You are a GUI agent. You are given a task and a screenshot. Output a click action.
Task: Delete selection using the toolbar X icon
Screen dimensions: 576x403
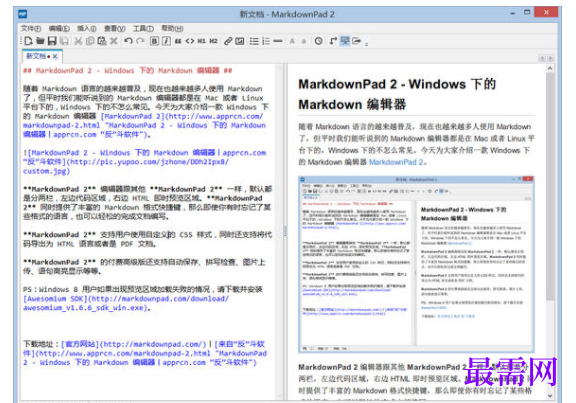[114, 41]
